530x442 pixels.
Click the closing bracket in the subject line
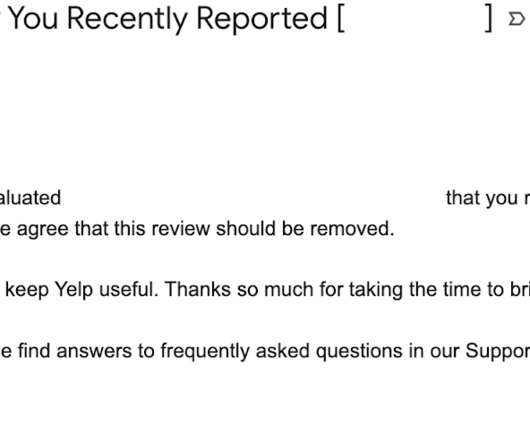coord(489,19)
